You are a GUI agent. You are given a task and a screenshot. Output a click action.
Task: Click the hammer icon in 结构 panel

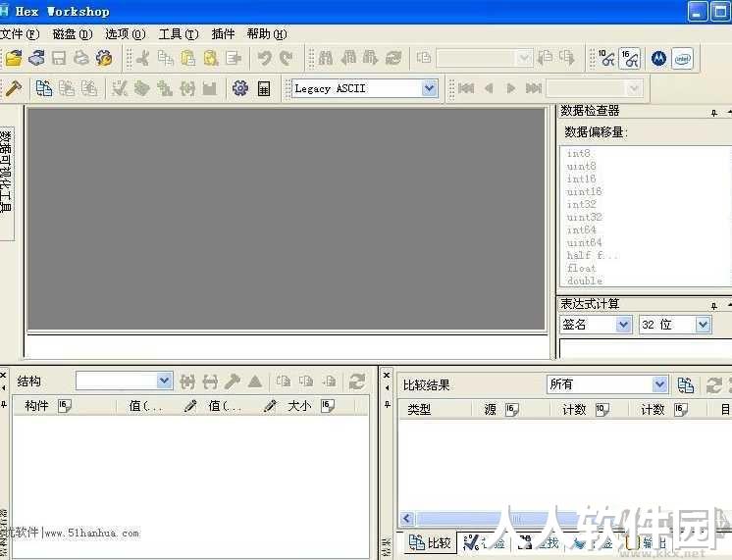pos(233,382)
